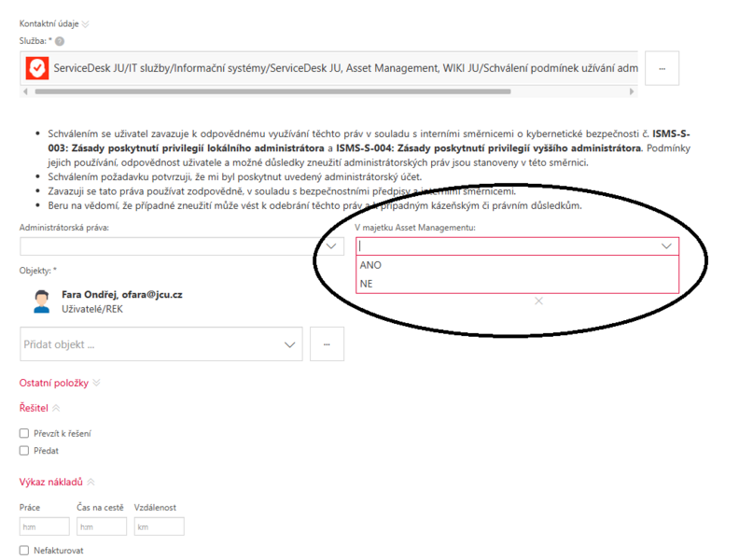Click the red ServiceDesk checkmark icon
The image size is (739, 560).
(37, 68)
